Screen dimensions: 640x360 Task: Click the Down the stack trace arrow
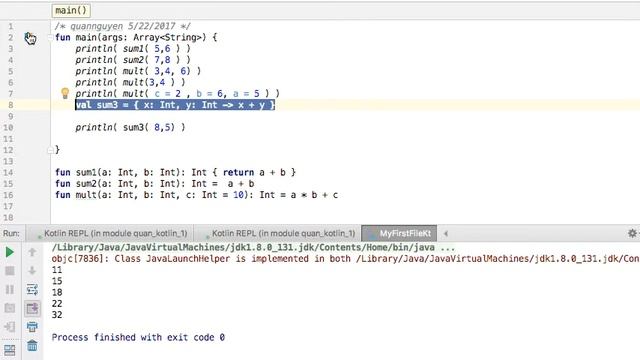[32, 271]
